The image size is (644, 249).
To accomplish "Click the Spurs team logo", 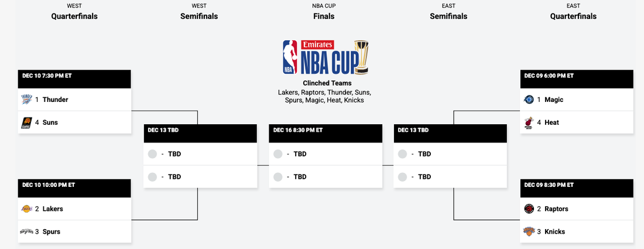I will click(x=27, y=231).
